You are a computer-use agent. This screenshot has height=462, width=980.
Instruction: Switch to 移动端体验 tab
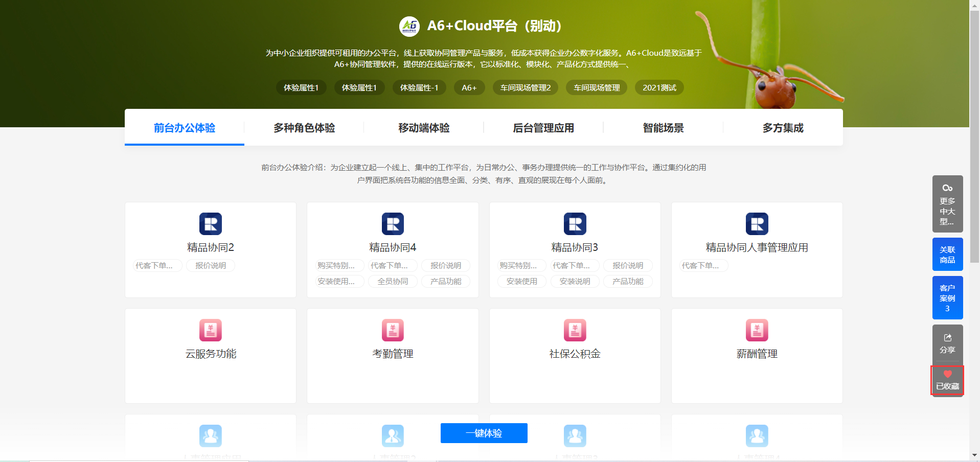coord(424,128)
